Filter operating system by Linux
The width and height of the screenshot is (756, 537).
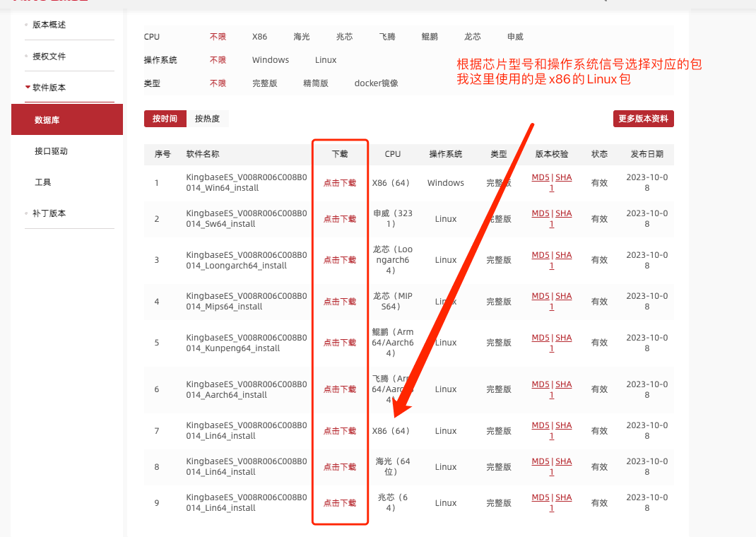(326, 60)
